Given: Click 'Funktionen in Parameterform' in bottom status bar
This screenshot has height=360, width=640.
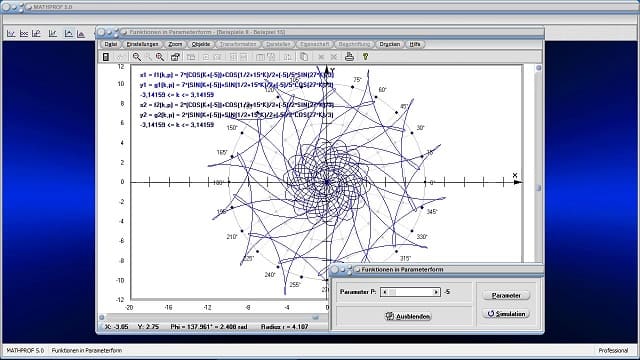Looking at the screenshot, I should point(87,351).
